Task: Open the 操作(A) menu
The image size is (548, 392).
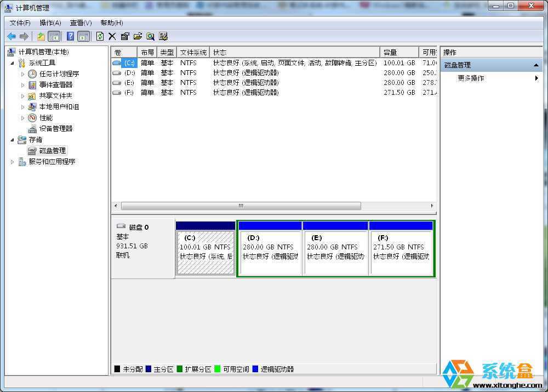Action: coord(50,23)
